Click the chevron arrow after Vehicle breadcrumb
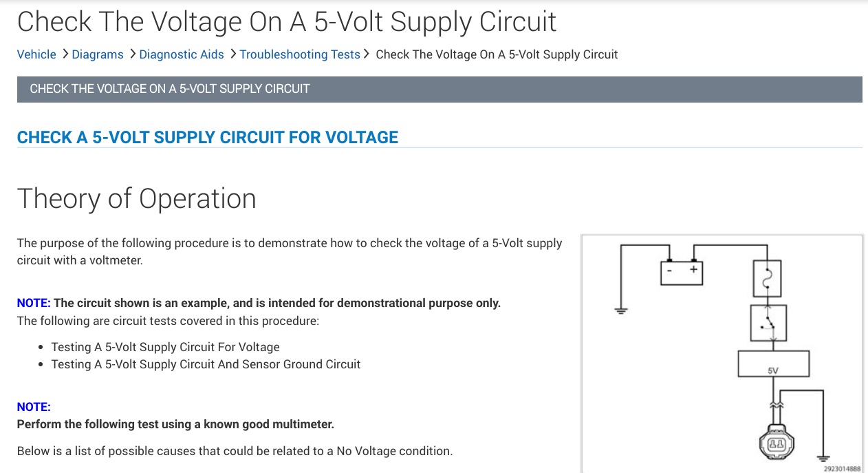This screenshot has height=473, width=868. tap(65, 54)
